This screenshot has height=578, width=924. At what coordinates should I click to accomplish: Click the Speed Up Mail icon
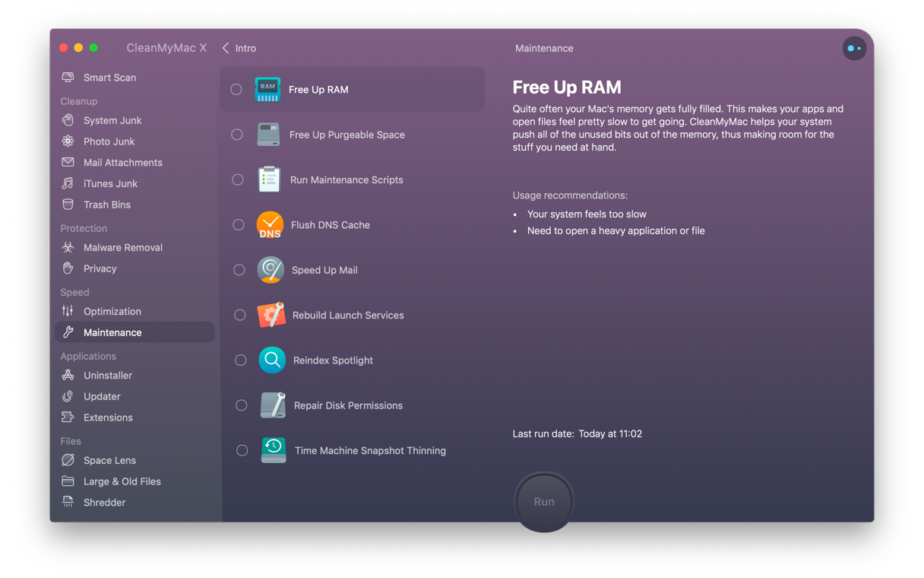(x=271, y=270)
